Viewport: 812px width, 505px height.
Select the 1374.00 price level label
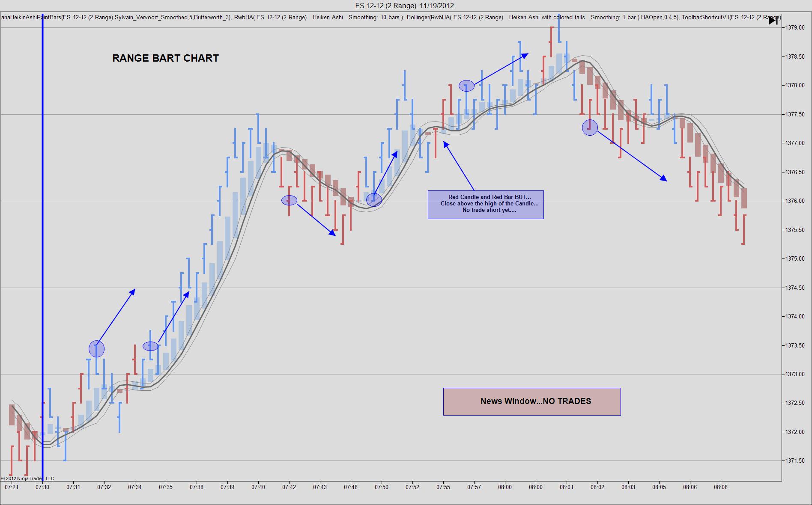coord(794,316)
